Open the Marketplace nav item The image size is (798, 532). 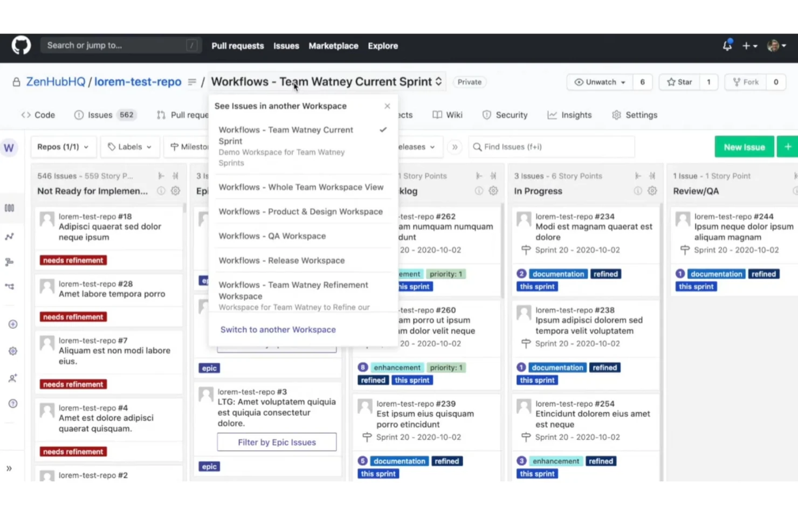[333, 46]
